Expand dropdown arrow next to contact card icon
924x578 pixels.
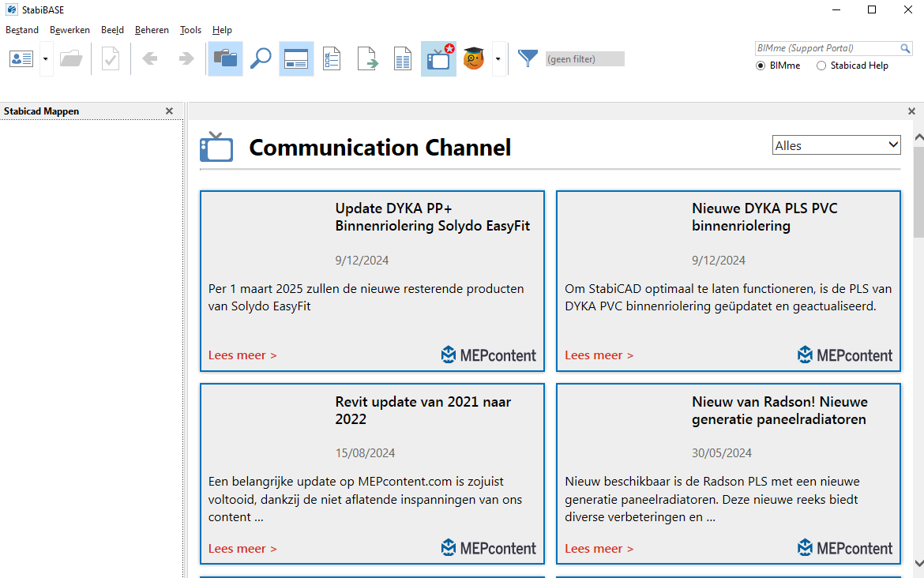point(46,59)
